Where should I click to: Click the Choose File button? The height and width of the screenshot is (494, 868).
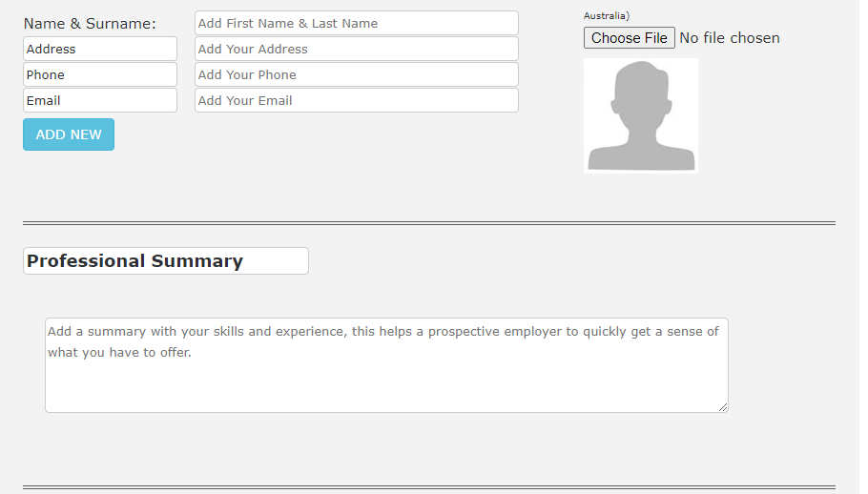pos(630,38)
